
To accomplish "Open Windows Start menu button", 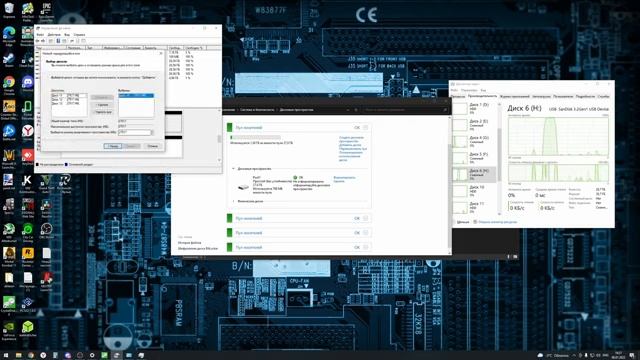I will click(x=6, y=356).
